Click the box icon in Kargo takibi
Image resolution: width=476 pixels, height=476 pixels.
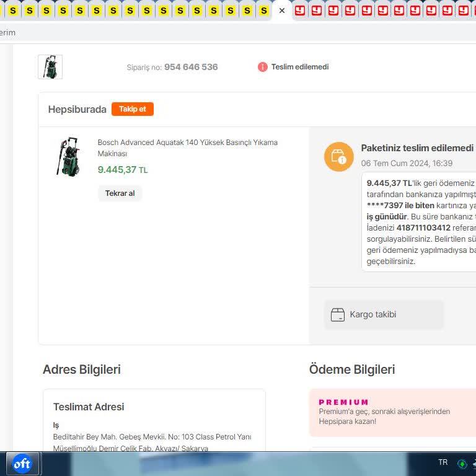(338, 315)
